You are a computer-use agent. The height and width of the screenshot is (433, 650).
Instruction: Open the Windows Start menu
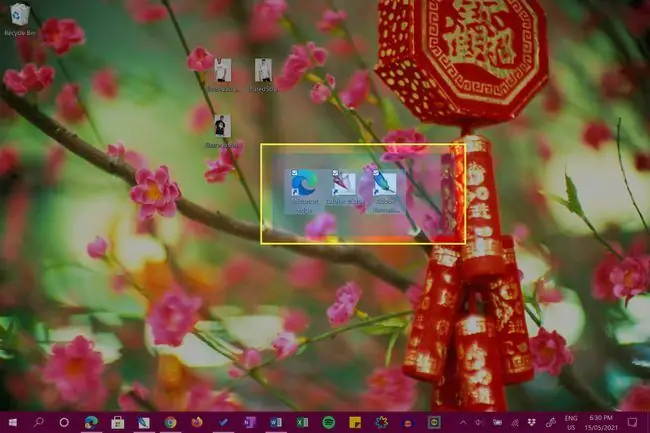[x=13, y=422]
